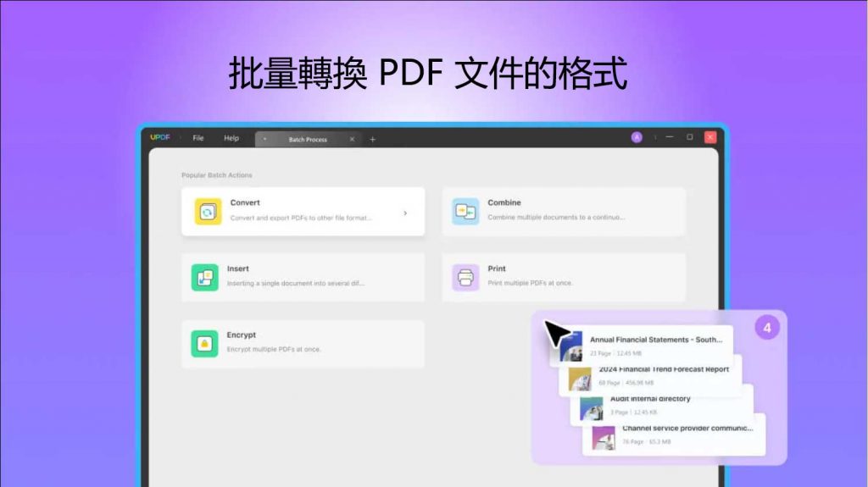Click the yellow Convert icon

[x=208, y=212]
